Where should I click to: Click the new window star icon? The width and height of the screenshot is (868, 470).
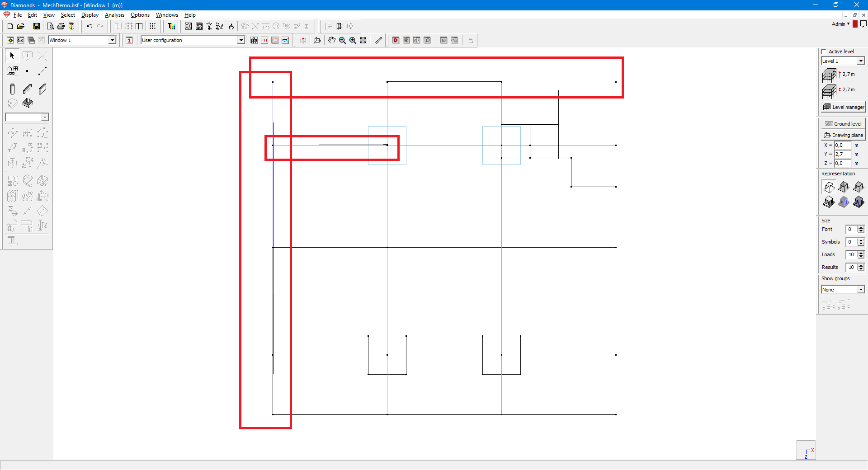[x=10, y=40]
